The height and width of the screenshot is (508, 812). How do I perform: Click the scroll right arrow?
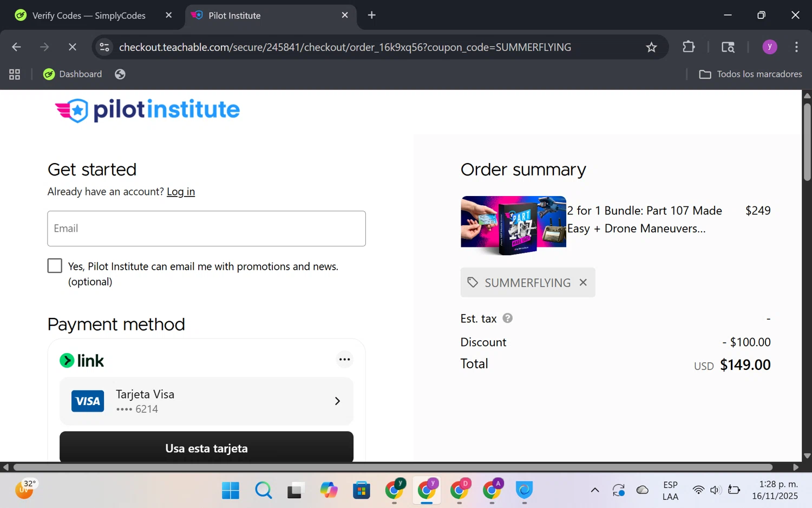click(x=796, y=467)
